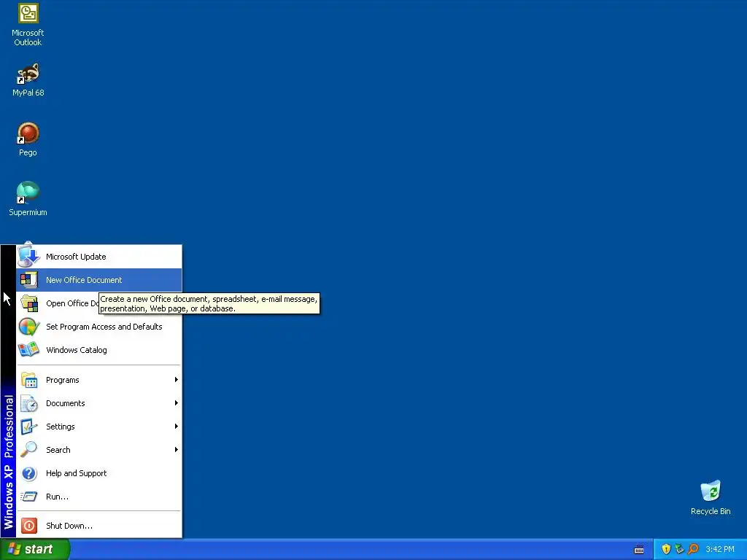Select the MyPal 68 desktop shortcut

point(28,80)
